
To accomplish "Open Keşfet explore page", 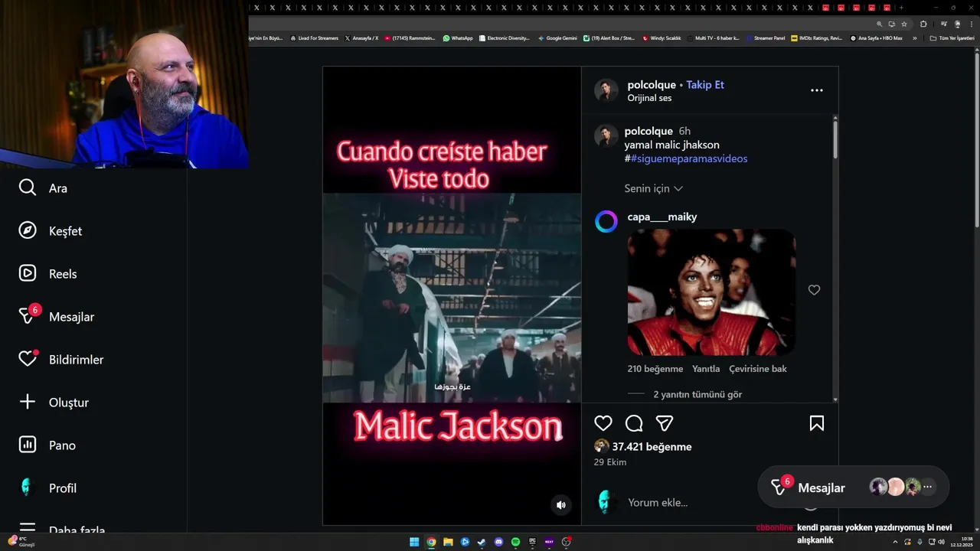I will (50, 231).
